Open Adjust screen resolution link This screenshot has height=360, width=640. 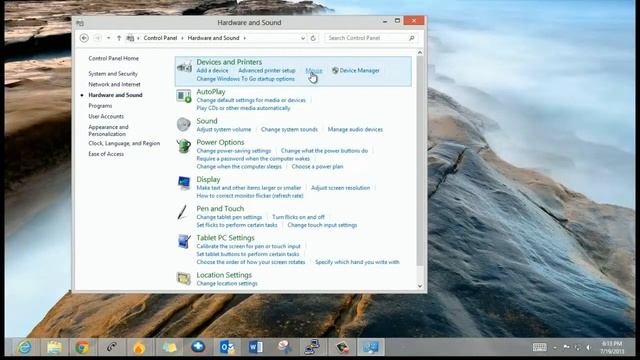click(340, 188)
